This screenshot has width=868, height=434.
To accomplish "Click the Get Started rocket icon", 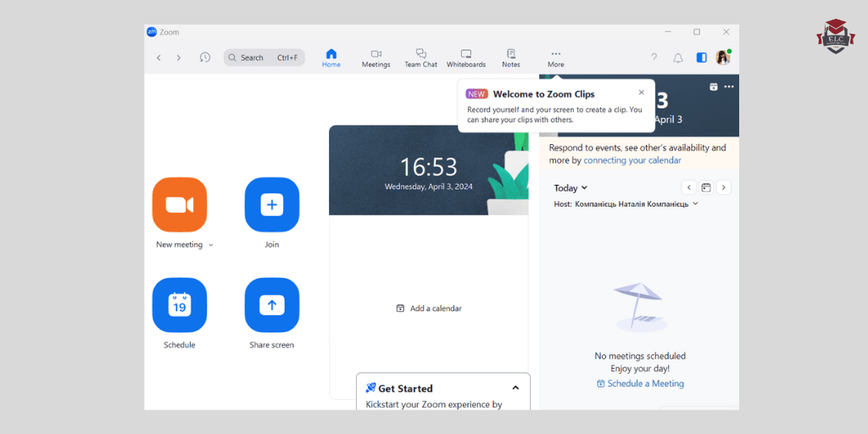I will (371, 388).
